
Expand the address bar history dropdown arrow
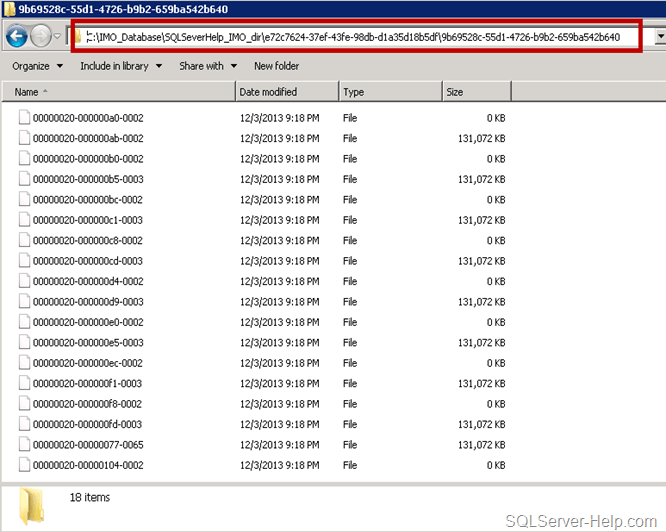point(659,37)
